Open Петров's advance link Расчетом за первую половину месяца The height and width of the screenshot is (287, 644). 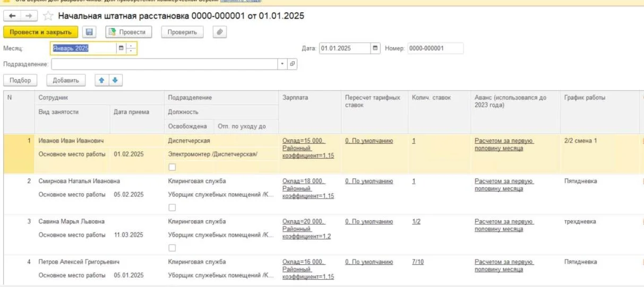tap(504, 265)
